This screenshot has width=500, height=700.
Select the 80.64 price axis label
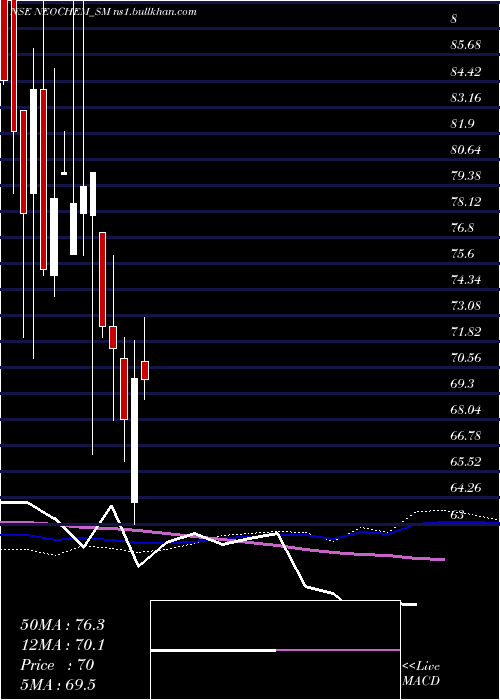466,149
